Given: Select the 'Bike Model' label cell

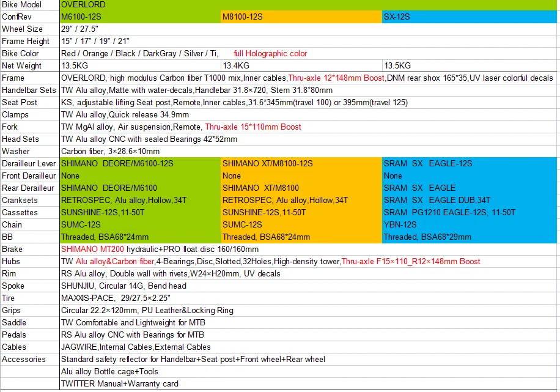Looking at the screenshot, I should (x=29, y=5).
